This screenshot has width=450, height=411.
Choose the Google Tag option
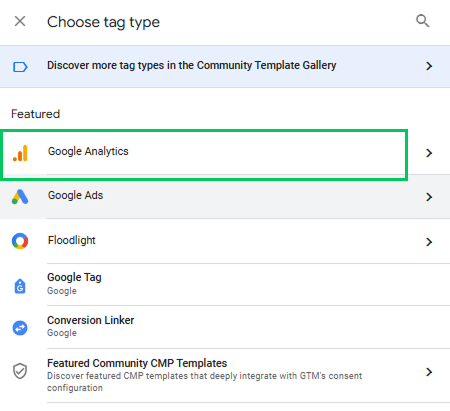pyautogui.click(x=225, y=284)
